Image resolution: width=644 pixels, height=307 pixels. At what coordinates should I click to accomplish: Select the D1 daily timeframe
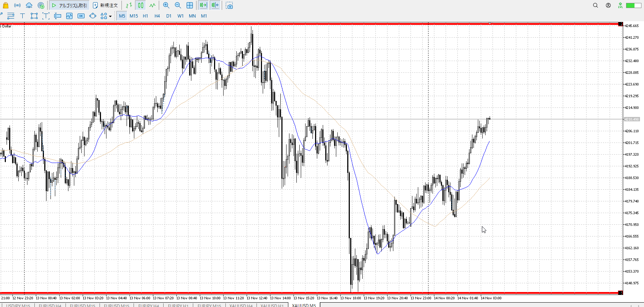(169, 16)
